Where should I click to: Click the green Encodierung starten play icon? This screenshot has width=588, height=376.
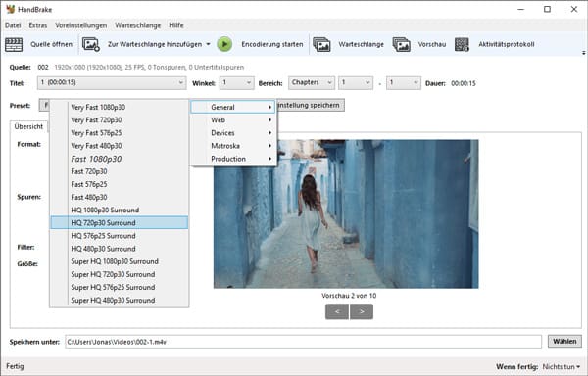pyautogui.click(x=224, y=44)
